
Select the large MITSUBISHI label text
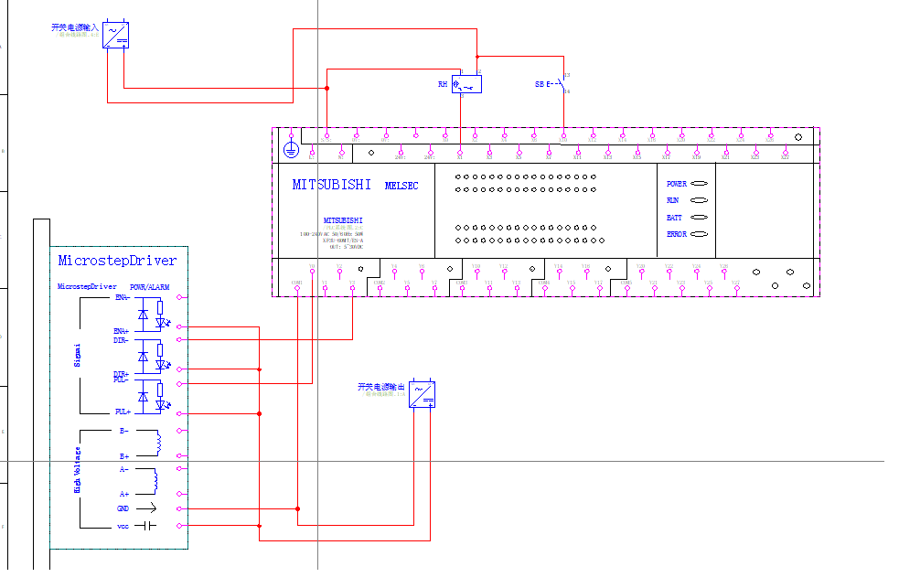[332, 185]
